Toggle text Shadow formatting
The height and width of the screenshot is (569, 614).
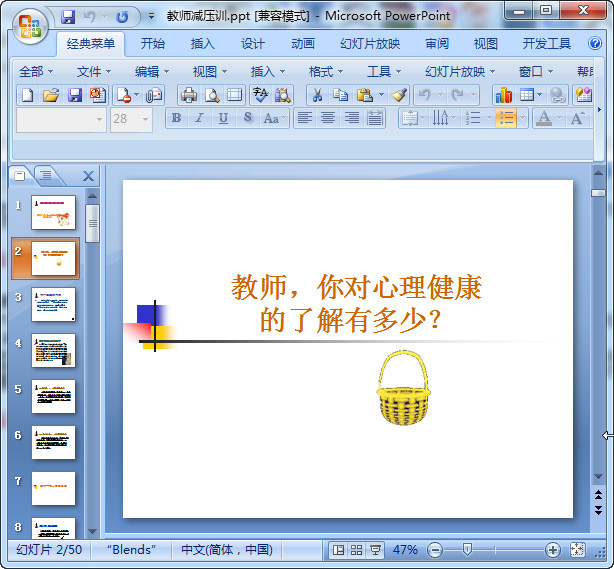247,118
